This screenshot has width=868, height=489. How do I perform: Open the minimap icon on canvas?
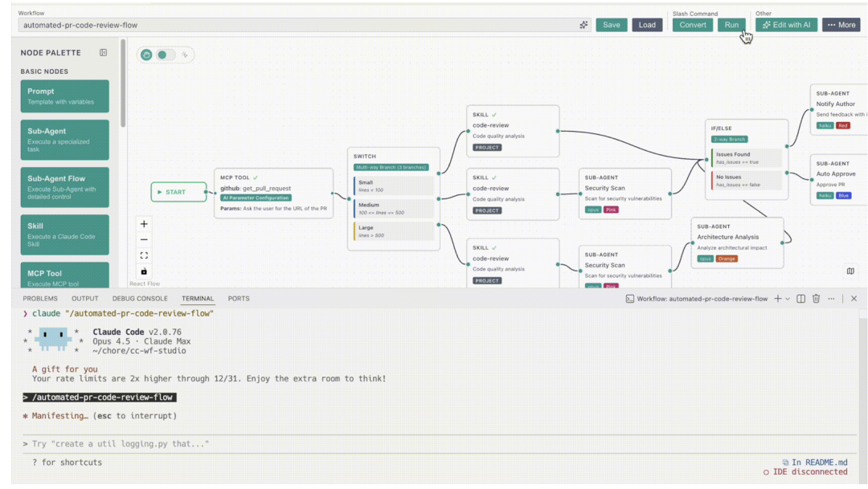point(850,271)
